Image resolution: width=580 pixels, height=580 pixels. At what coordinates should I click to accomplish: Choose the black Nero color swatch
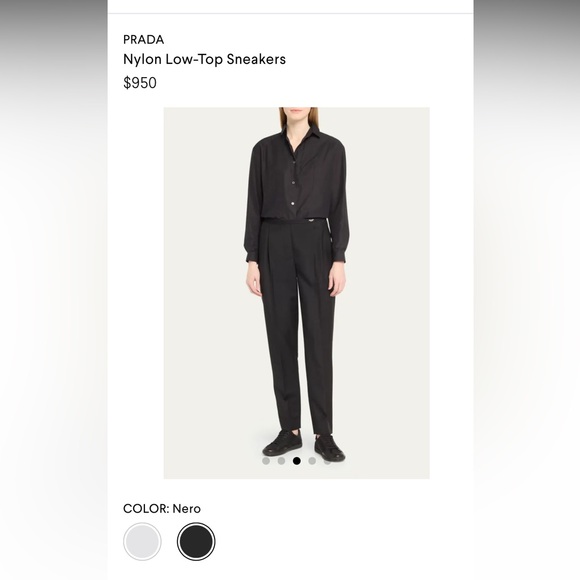tap(196, 542)
